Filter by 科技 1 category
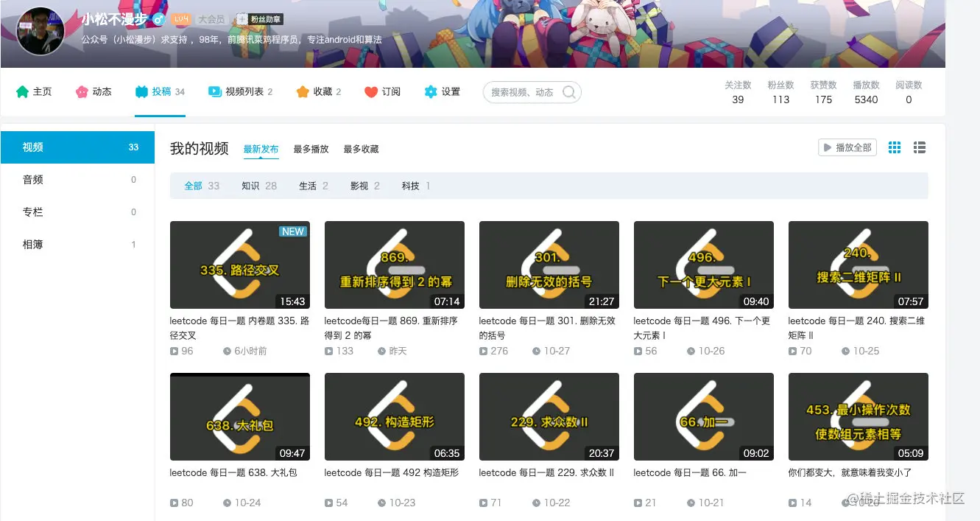 (416, 186)
